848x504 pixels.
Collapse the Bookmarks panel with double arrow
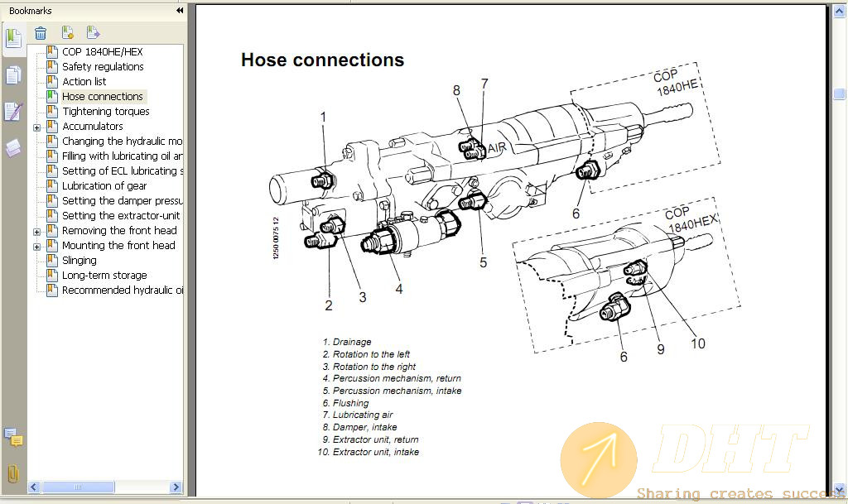point(180,10)
